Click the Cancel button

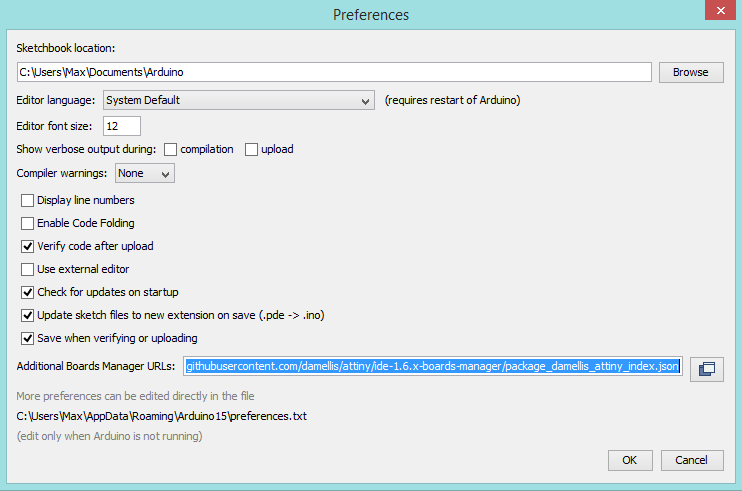(692, 460)
